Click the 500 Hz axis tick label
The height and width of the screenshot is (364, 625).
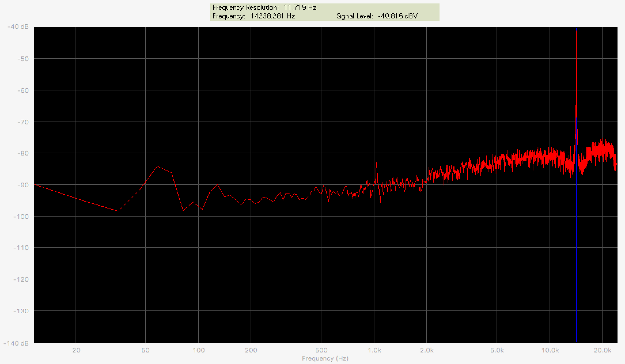[321, 350]
